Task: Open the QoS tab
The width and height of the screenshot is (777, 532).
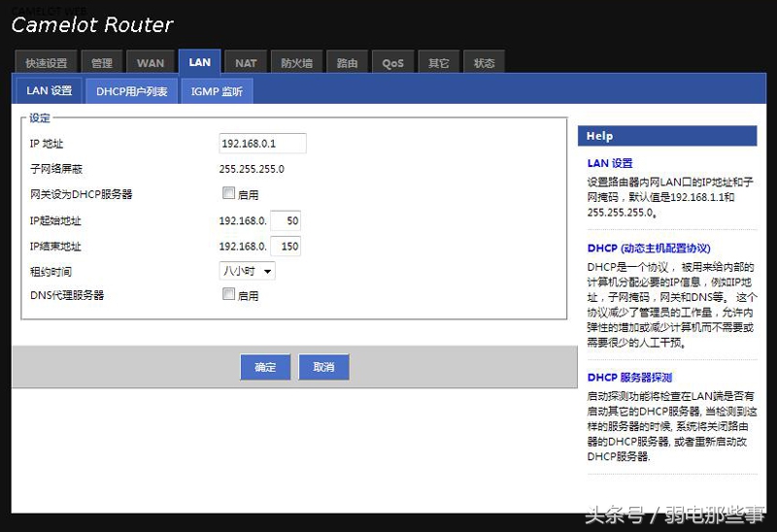Action: 393,62
